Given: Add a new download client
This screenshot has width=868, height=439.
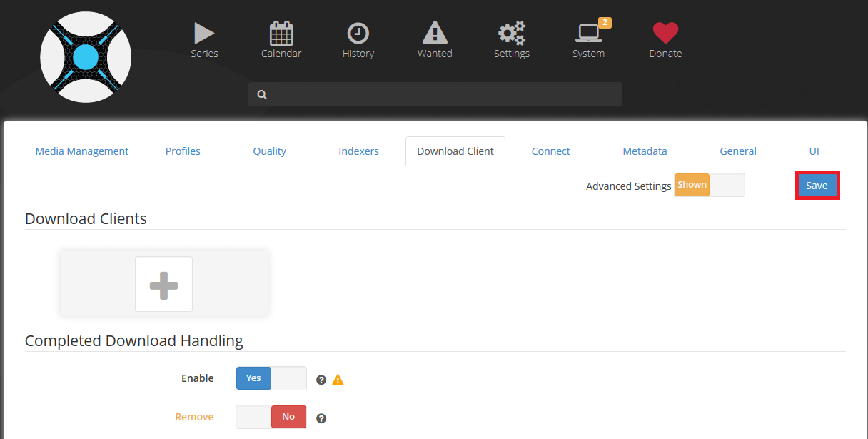Looking at the screenshot, I should tap(163, 285).
